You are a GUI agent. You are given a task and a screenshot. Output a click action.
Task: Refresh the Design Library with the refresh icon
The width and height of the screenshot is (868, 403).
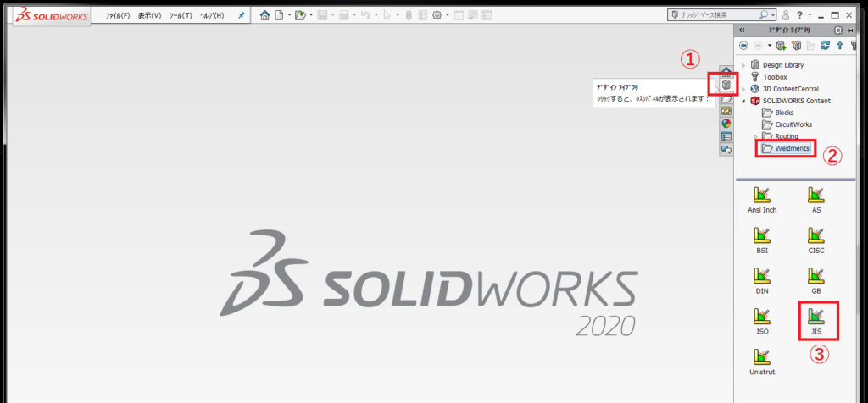pyautogui.click(x=826, y=46)
